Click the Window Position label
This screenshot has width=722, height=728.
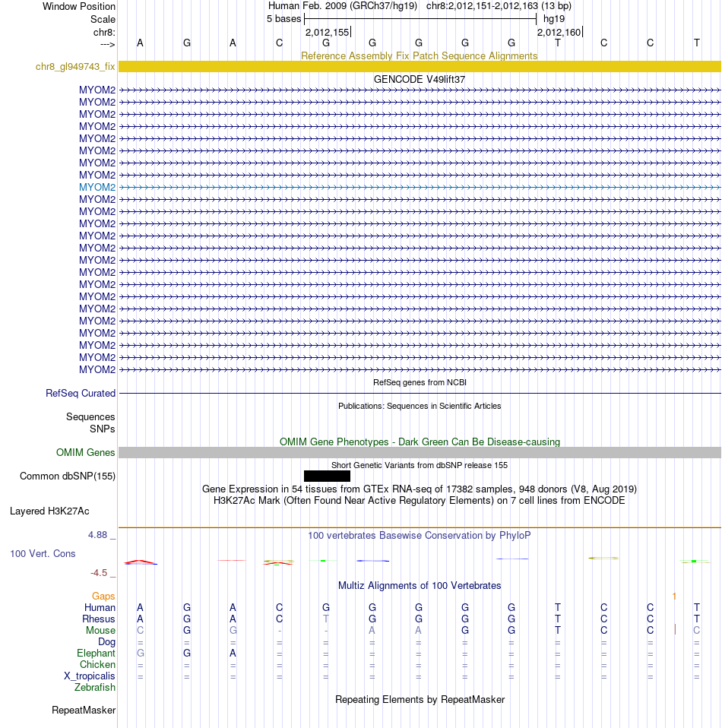point(79,7)
